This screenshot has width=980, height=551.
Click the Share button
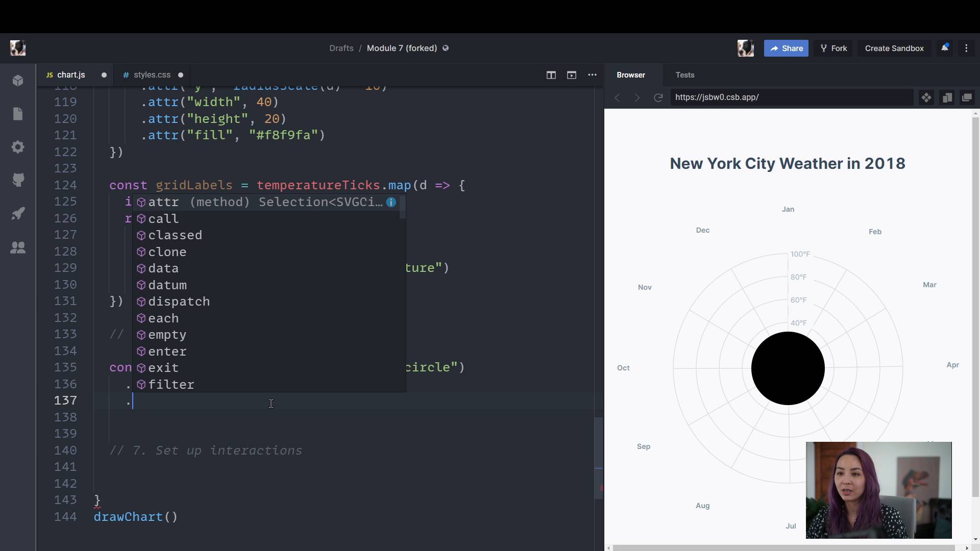pyautogui.click(x=786, y=48)
